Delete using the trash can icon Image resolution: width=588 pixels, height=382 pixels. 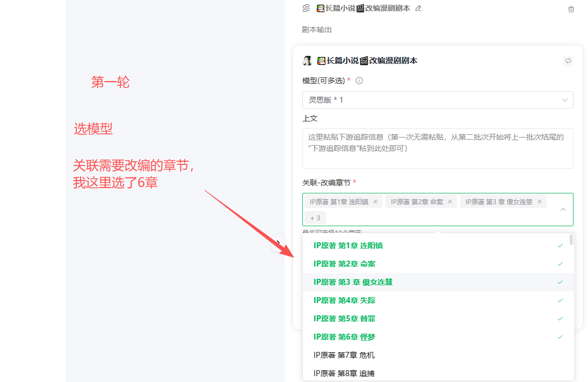tap(571, 9)
